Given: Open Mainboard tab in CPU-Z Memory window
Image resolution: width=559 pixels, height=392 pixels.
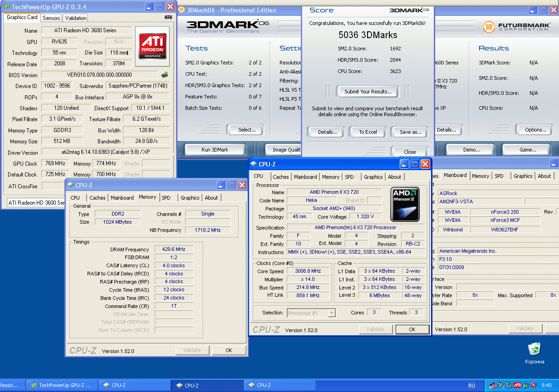Looking at the screenshot, I should click(122, 198).
